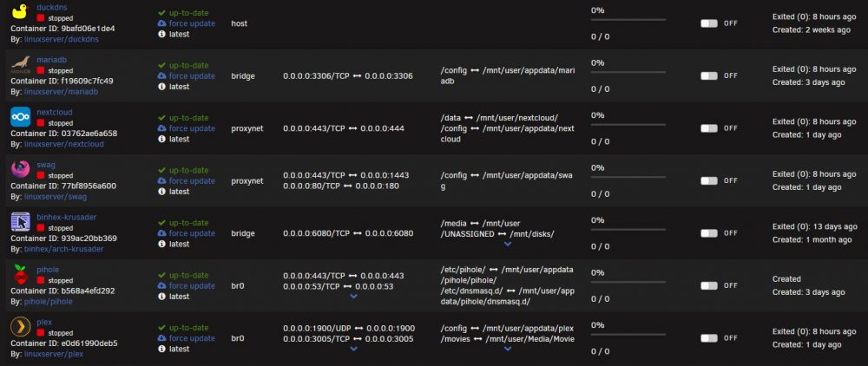The image size is (868, 366).
Task: Expand plex volume mappings chevron
Action: coord(508,349)
